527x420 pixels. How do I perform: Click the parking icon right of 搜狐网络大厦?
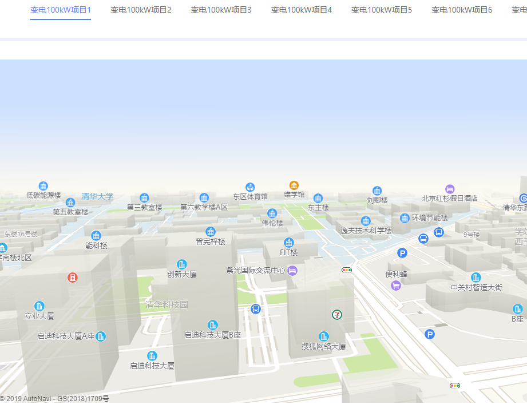(x=430, y=334)
